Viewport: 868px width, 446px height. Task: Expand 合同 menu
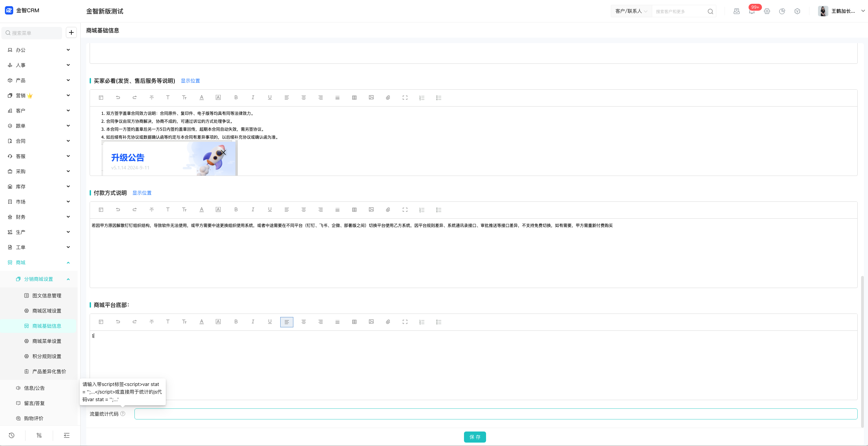coord(39,141)
